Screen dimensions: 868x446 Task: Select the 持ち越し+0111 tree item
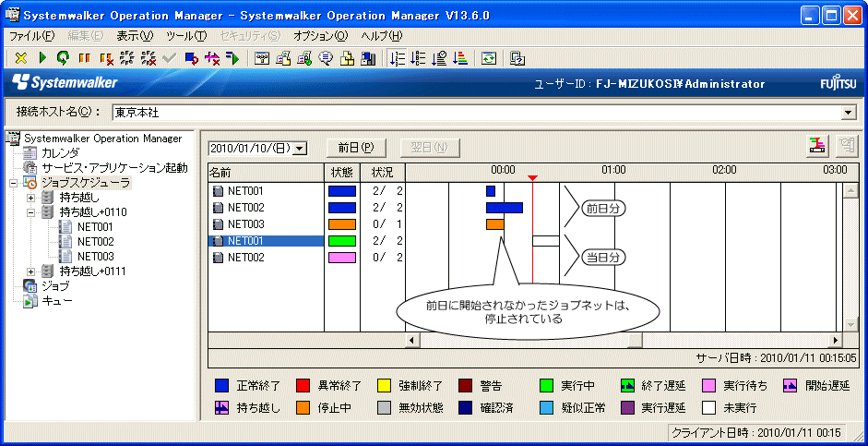(x=93, y=271)
